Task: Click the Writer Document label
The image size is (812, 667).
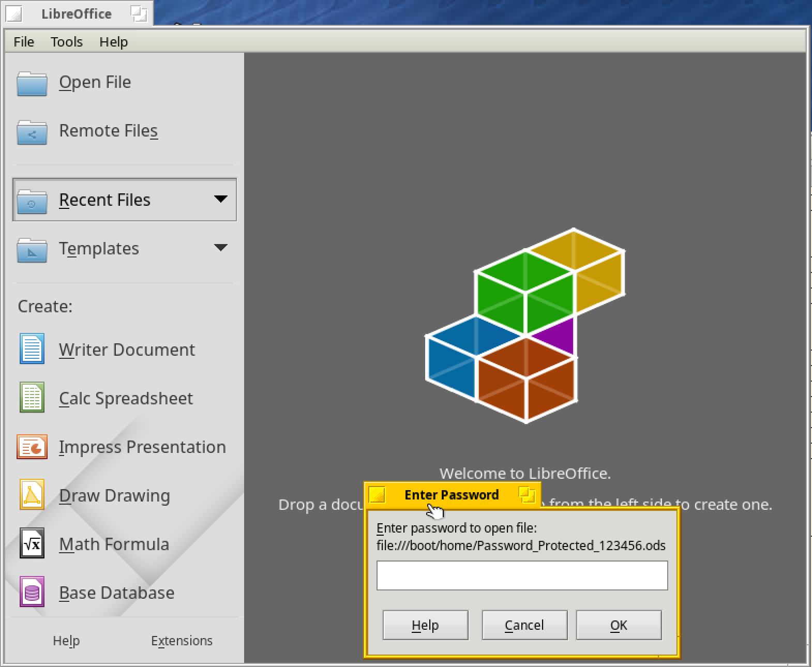Action: tap(127, 350)
